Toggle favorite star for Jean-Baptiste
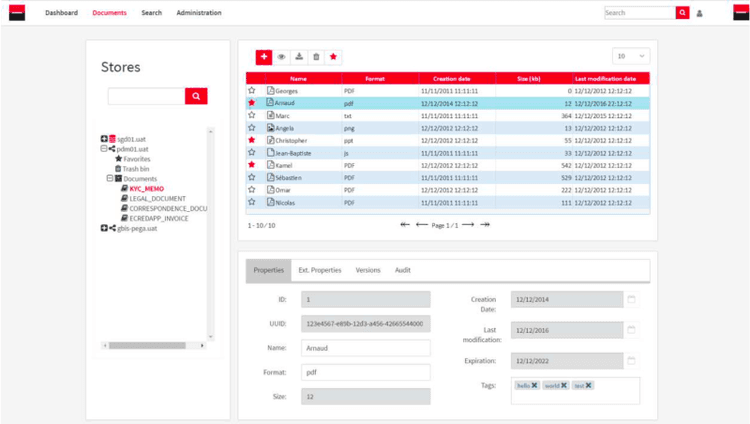 [x=252, y=153]
